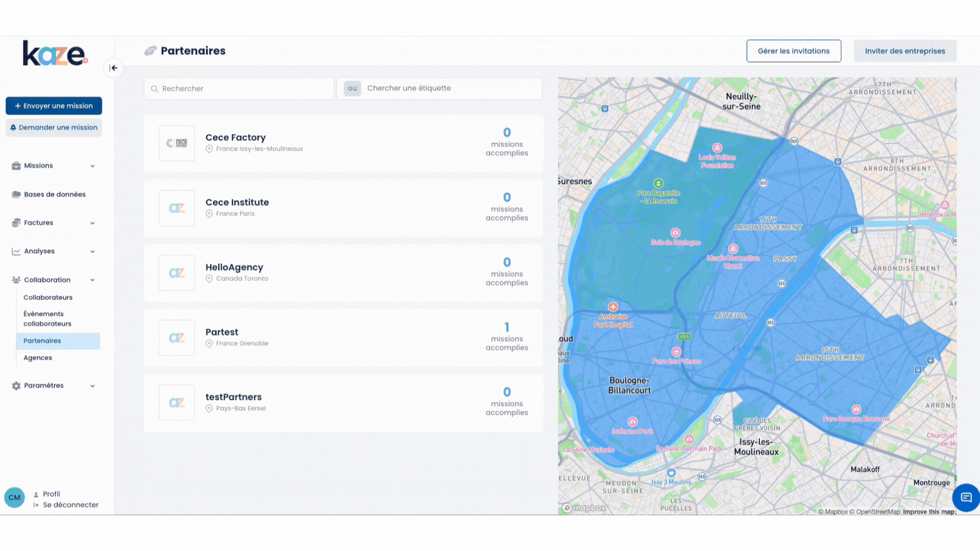The image size is (980, 551).
Task: Select Agences in the sidebar
Action: point(38,358)
